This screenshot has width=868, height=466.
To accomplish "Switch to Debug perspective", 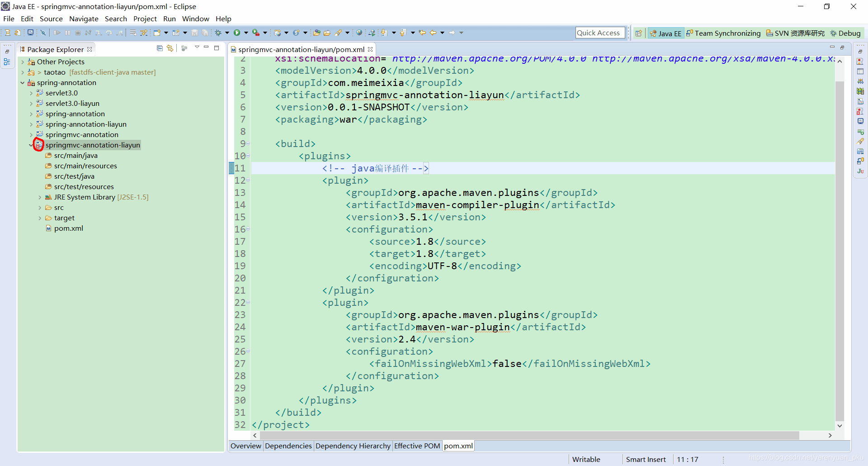I will (x=845, y=33).
